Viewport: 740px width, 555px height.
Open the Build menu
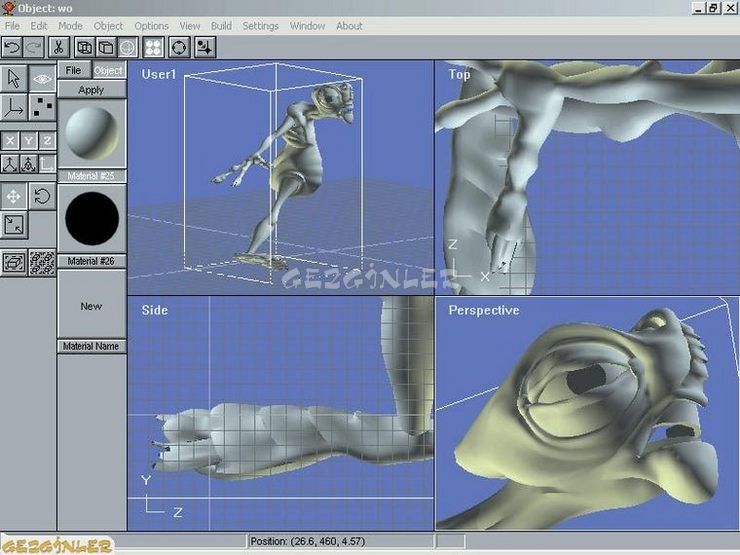point(221,26)
